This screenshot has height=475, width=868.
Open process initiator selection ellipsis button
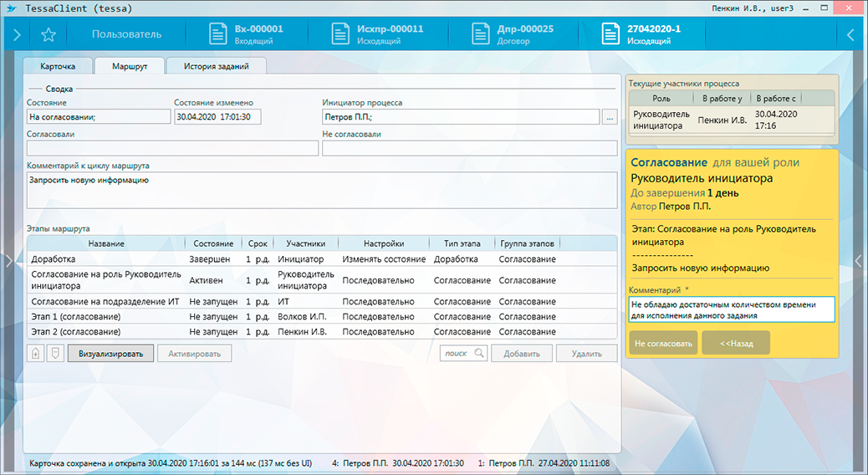pyautogui.click(x=610, y=118)
